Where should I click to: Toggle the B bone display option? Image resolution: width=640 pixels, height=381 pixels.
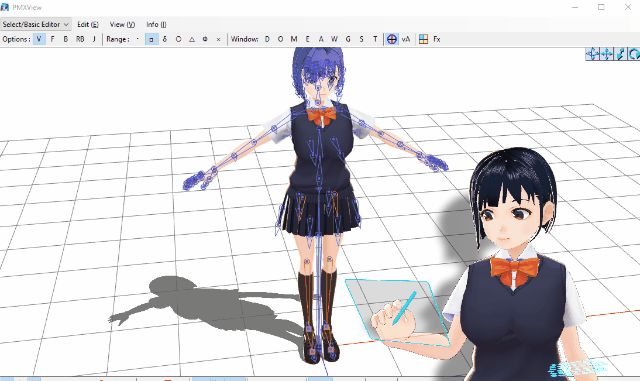pos(66,39)
